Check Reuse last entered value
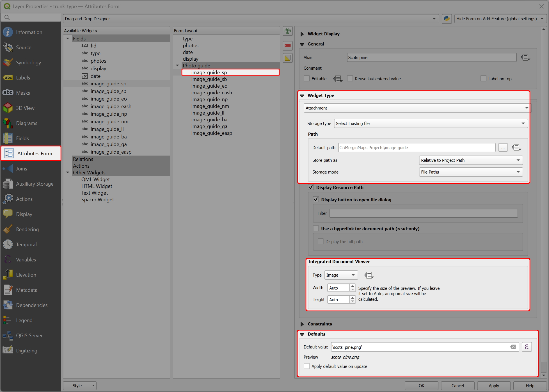Screen dimensions: 549x392 350,79
